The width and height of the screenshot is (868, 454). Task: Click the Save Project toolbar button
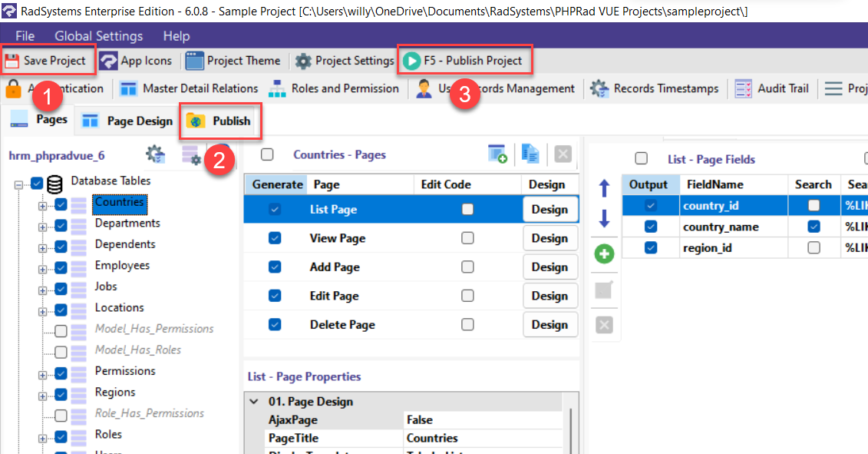pos(45,61)
